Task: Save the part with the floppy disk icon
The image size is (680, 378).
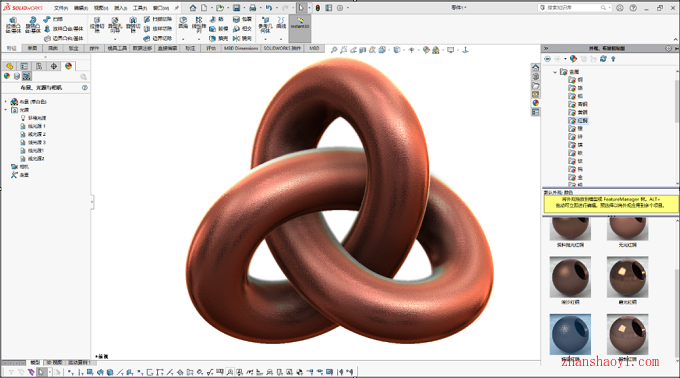Action: (236, 8)
